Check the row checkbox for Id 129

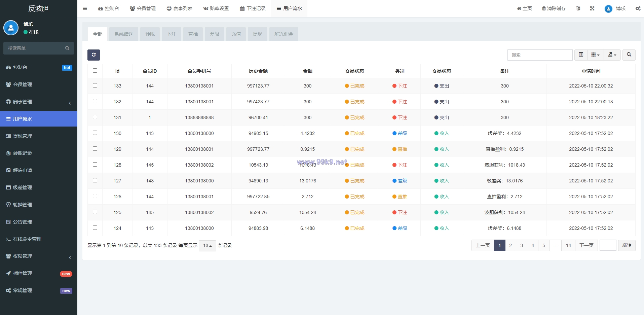(x=95, y=149)
